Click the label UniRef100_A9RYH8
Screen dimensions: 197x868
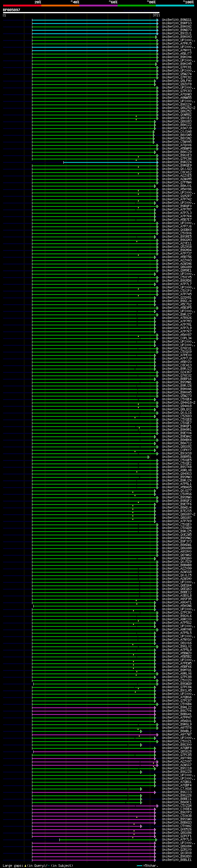pyautogui.click(x=176, y=629)
